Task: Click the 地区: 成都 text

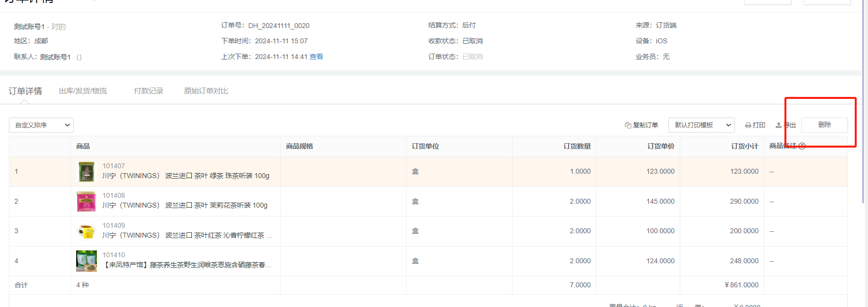Action: [x=31, y=41]
